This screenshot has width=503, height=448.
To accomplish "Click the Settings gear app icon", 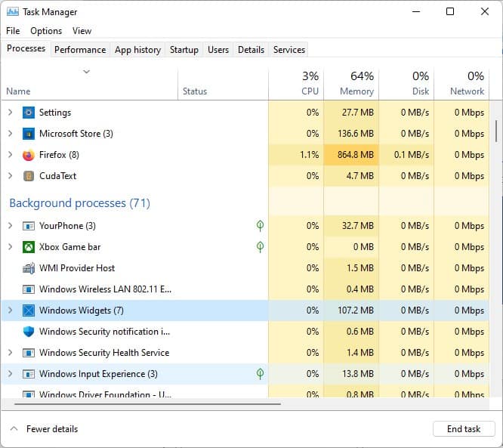I will 29,113.
